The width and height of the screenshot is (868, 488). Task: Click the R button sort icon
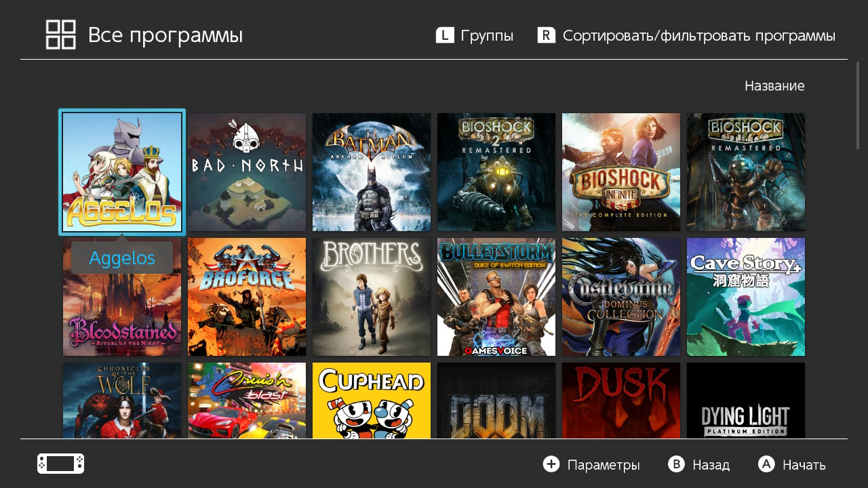pos(547,35)
